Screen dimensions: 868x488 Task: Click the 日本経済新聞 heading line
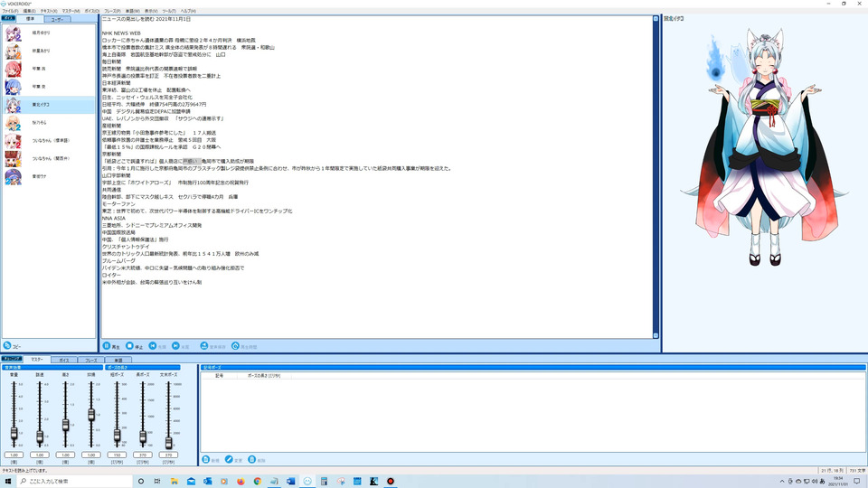click(117, 83)
